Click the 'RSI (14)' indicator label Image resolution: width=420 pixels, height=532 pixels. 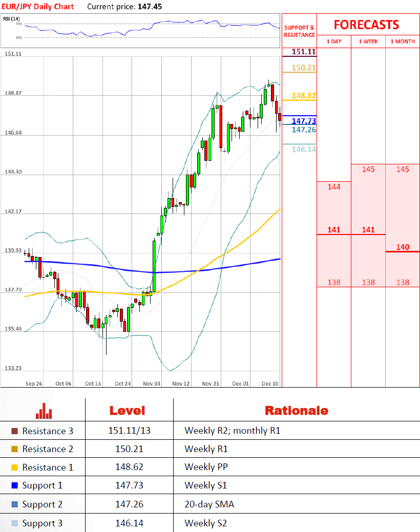[x=11, y=18]
